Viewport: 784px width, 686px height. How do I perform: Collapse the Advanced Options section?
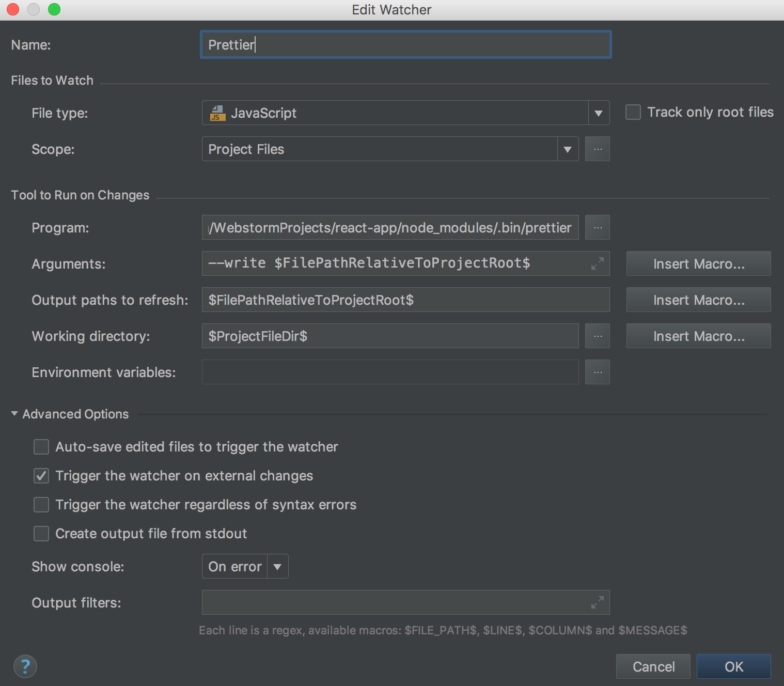click(x=14, y=414)
